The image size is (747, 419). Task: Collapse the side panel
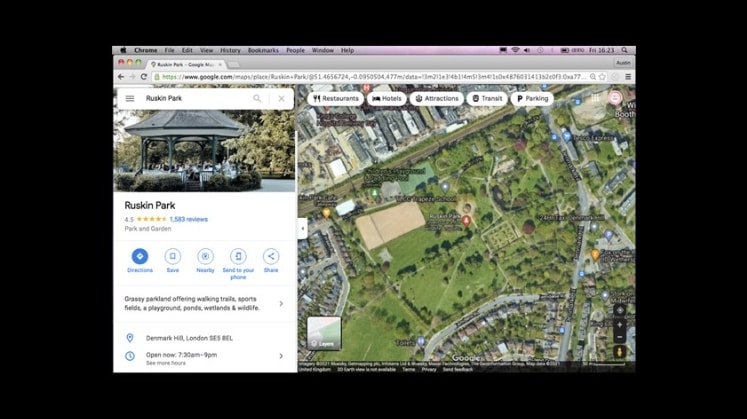[x=302, y=228]
